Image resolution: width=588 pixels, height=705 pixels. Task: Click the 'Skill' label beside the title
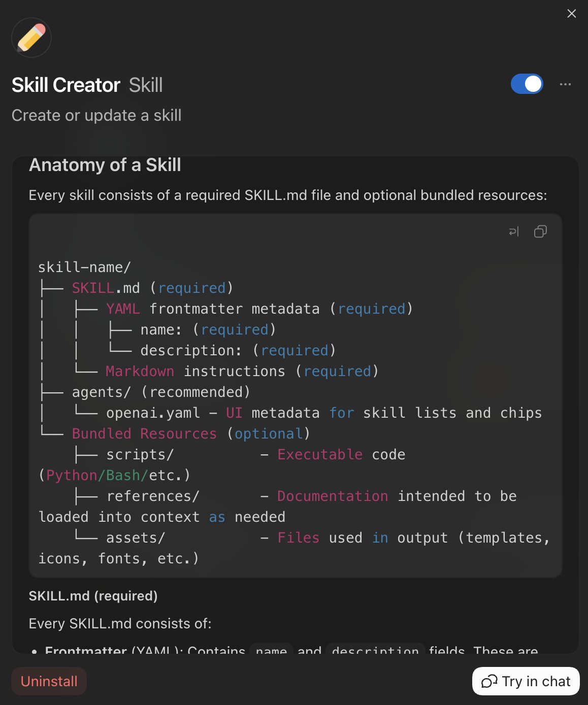point(146,85)
